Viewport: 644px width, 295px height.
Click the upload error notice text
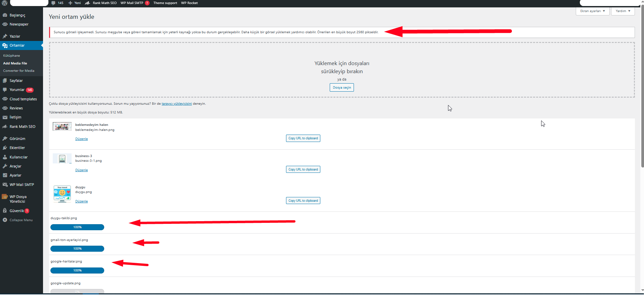point(216,32)
